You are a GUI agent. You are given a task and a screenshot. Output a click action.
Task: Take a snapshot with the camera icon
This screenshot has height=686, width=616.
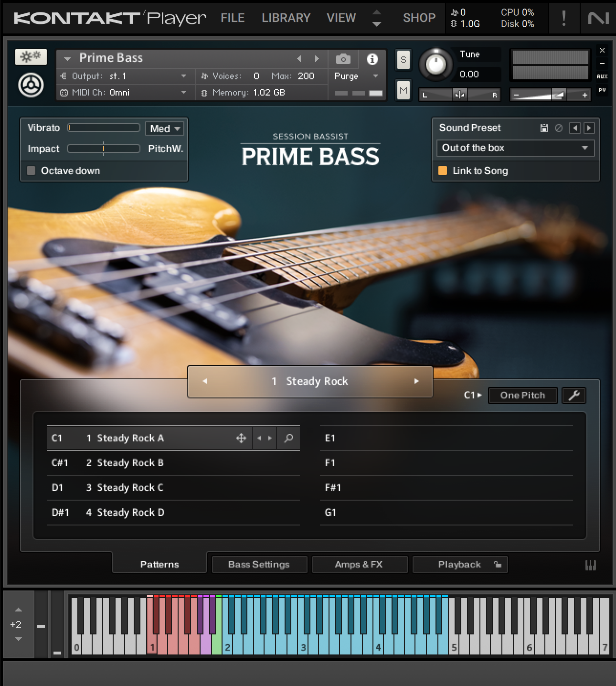coord(343,59)
